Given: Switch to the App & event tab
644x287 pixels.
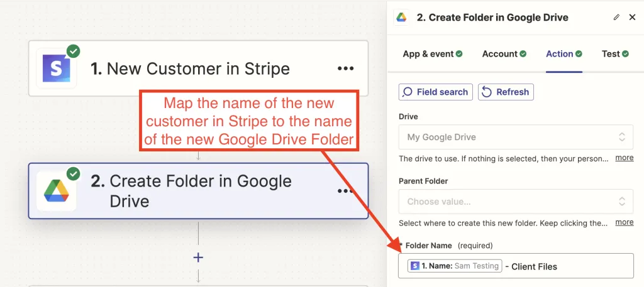Looking at the screenshot, I should (433, 54).
